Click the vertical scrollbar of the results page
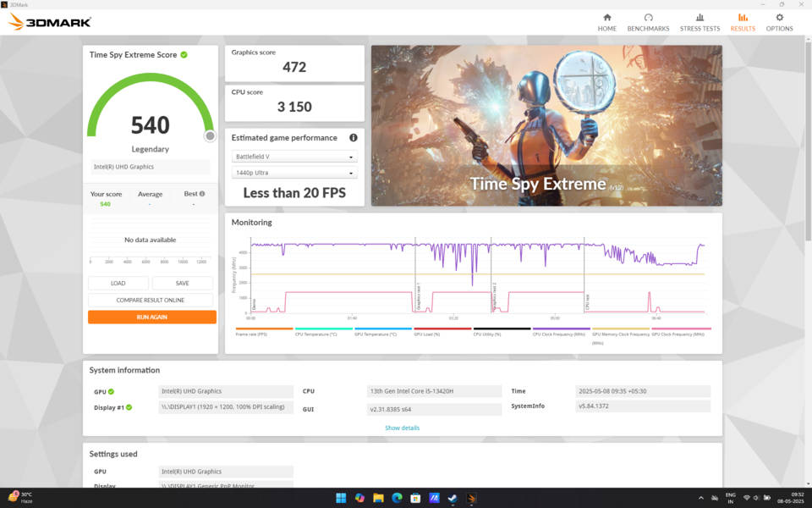The width and height of the screenshot is (812, 508). pyautogui.click(x=808, y=141)
